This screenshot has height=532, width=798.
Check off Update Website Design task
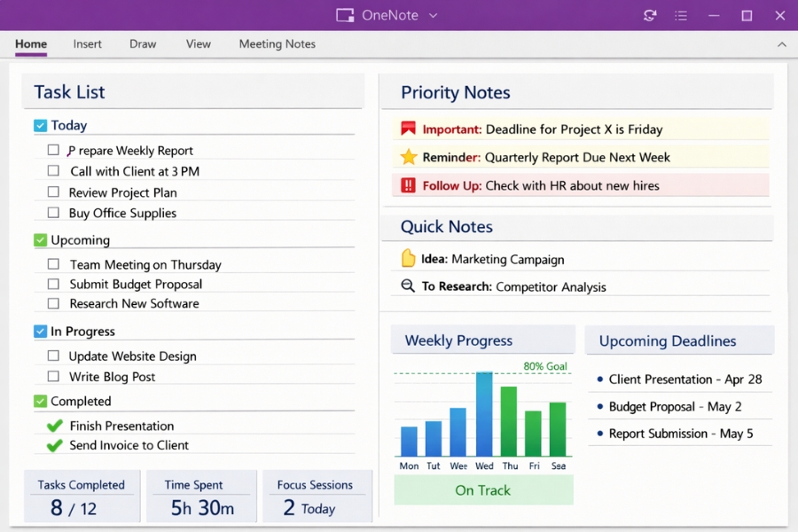pyautogui.click(x=53, y=356)
